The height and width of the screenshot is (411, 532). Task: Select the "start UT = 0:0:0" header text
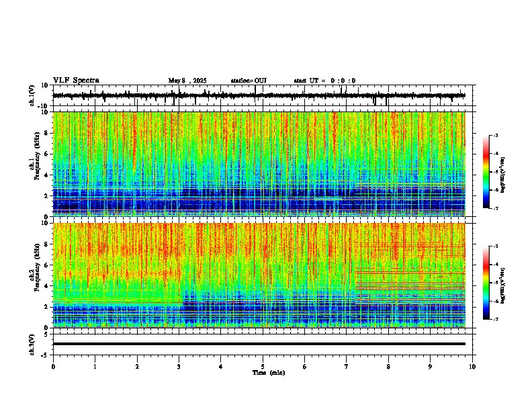(324, 81)
